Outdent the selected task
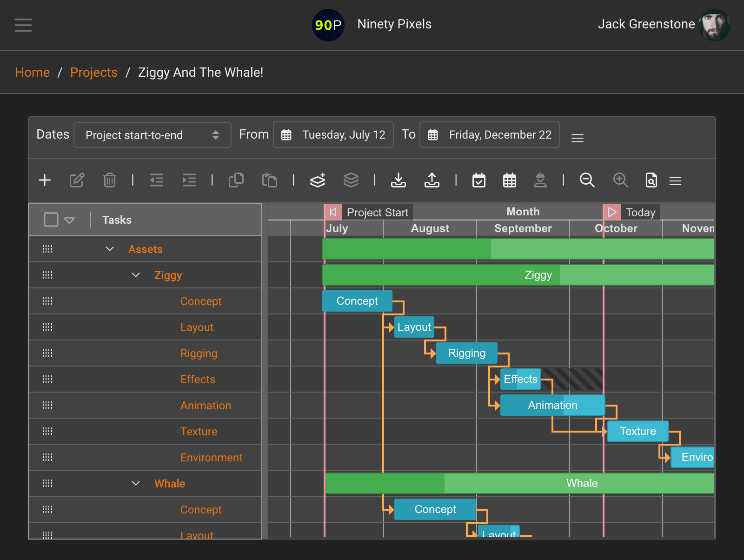 tap(157, 180)
